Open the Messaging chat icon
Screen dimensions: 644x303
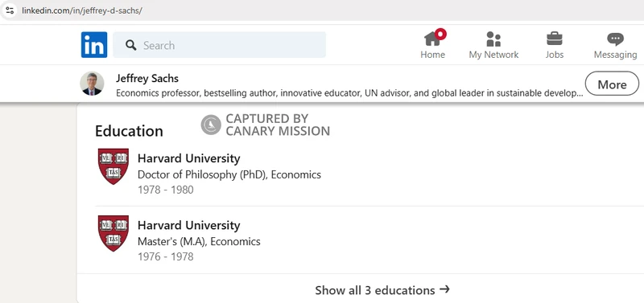click(615, 39)
